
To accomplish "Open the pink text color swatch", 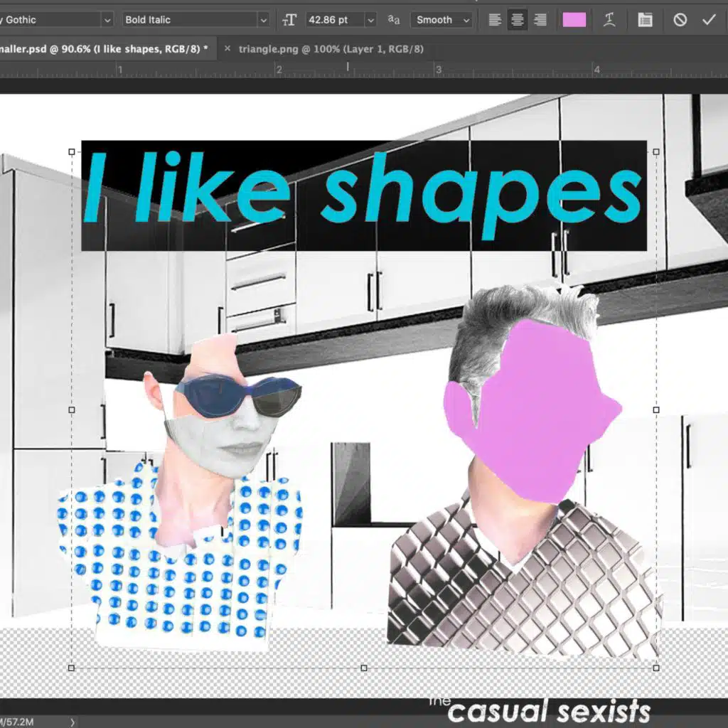I will tap(574, 20).
